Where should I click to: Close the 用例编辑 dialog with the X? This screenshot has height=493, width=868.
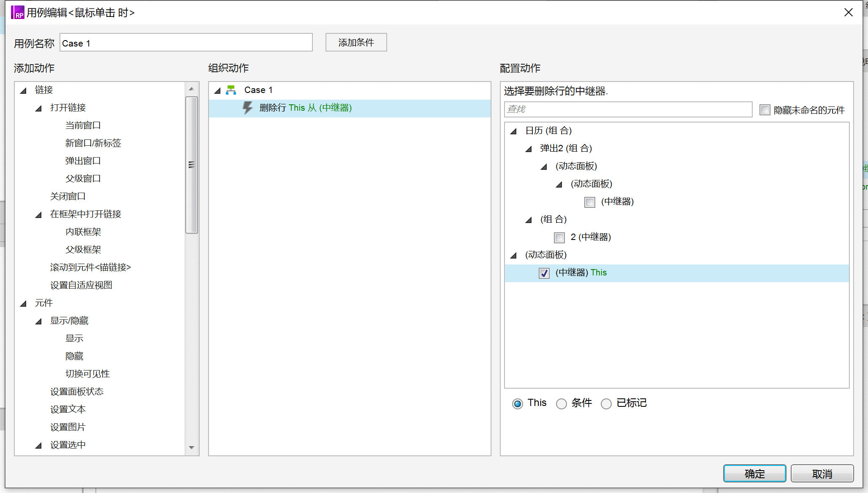(849, 12)
